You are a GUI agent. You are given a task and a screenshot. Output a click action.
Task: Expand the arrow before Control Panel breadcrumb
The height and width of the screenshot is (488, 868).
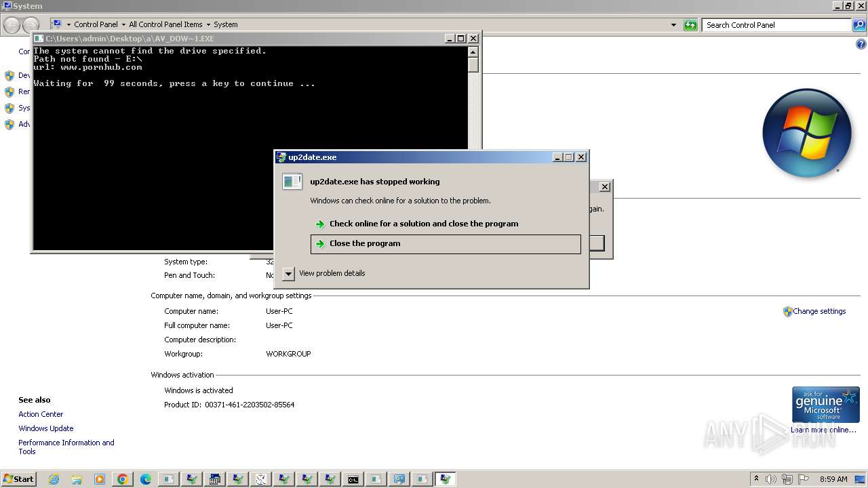[x=68, y=25]
